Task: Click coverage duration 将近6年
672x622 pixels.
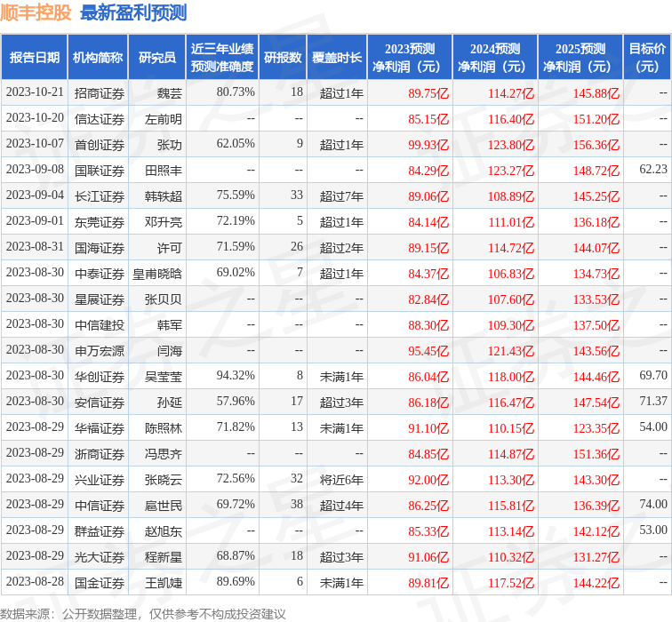Action: 341,479
